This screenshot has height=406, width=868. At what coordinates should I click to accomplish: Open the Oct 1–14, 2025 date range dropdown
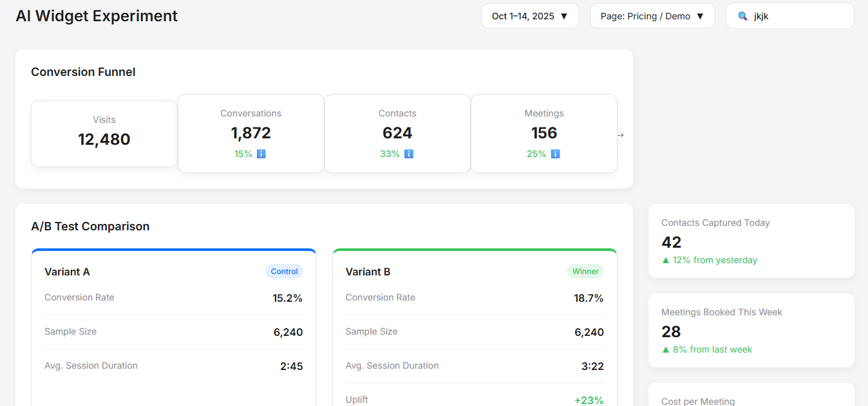point(529,15)
